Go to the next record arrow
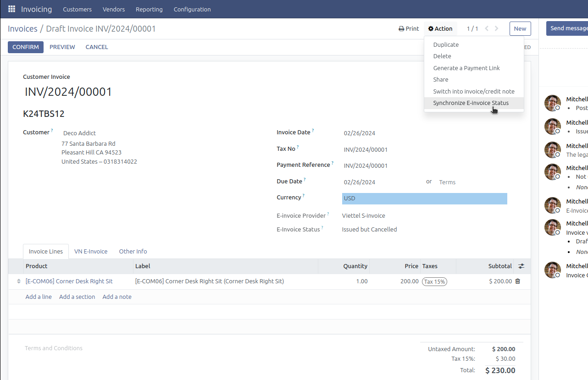Screen dimensions: 588x380 tap(497, 28)
